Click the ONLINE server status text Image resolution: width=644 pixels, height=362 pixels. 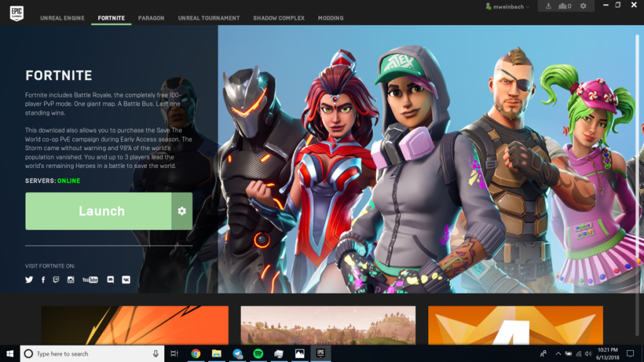[69, 181]
